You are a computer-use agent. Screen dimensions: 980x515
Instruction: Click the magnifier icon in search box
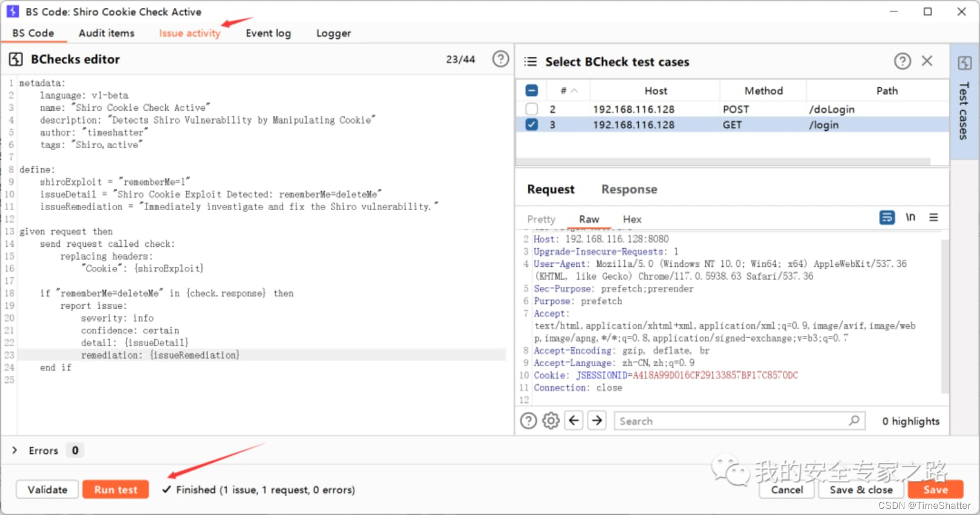pos(854,421)
